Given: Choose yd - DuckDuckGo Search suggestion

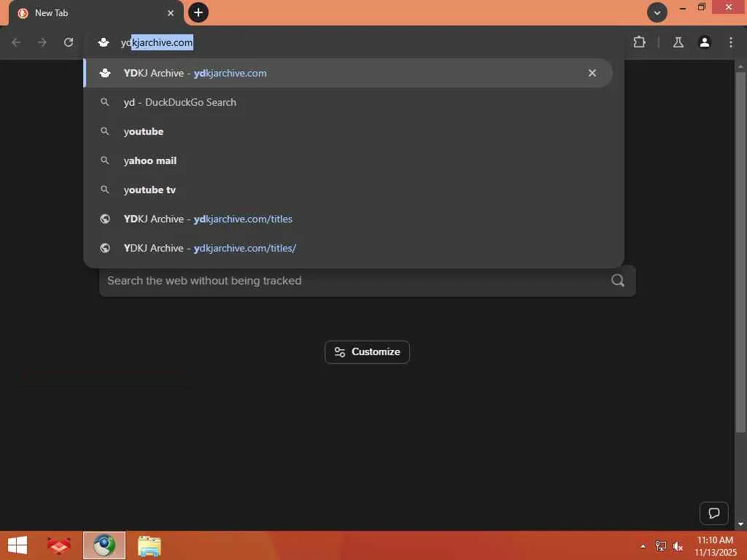Looking at the screenshot, I should pyautogui.click(x=348, y=102).
